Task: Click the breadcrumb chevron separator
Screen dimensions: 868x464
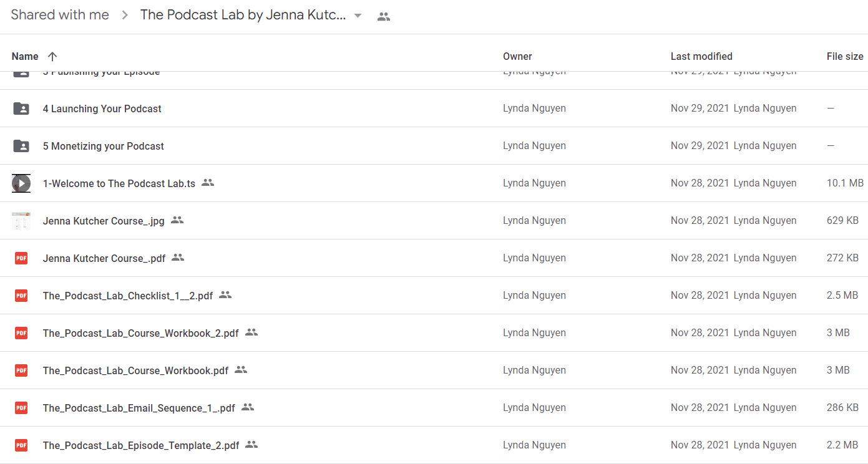Action: [x=125, y=16]
